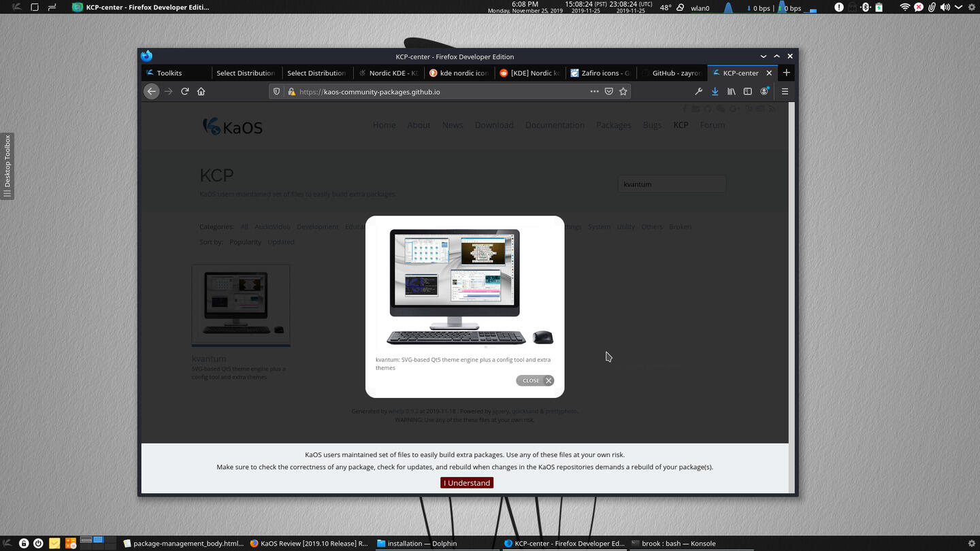Open the Desktop Toolbox side handle
Screen dimensions: 980x551
[x=7, y=166]
